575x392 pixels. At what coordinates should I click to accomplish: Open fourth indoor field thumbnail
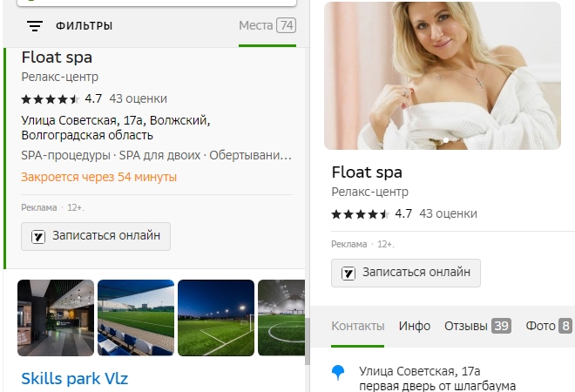[x=281, y=318]
